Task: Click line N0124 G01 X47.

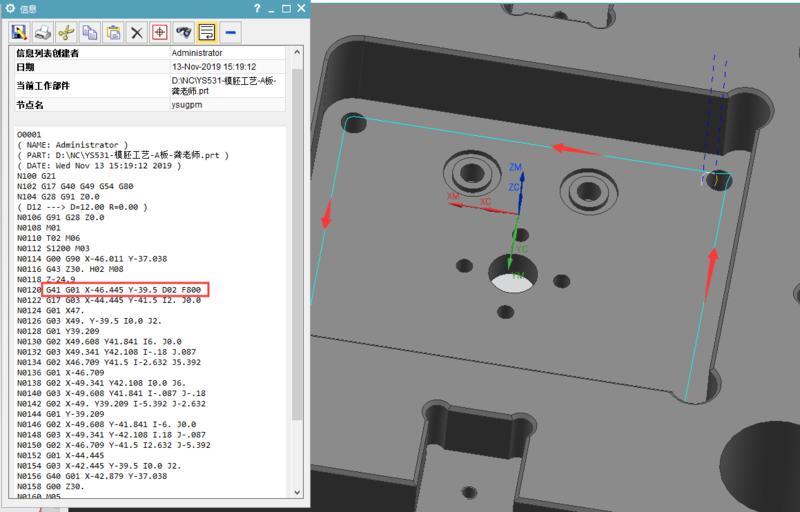Action: coord(51,311)
